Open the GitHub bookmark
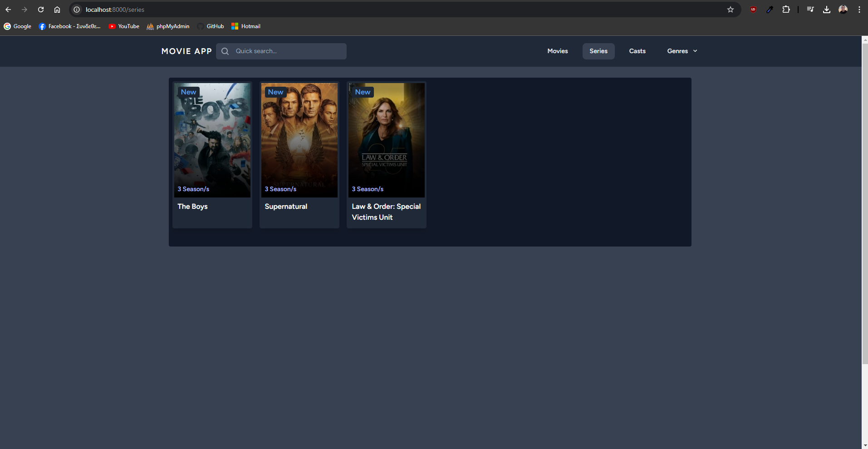The image size is (868, 449). click(x=211, y=26)
